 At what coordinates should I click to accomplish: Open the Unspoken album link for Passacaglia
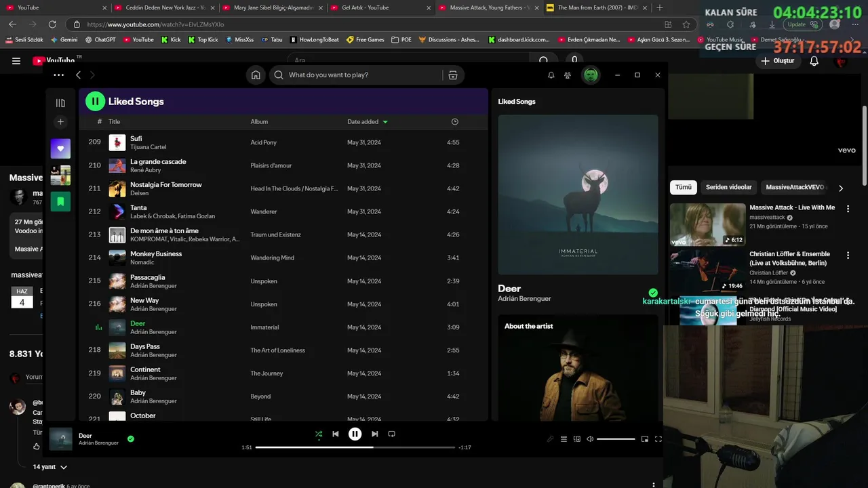264,281
